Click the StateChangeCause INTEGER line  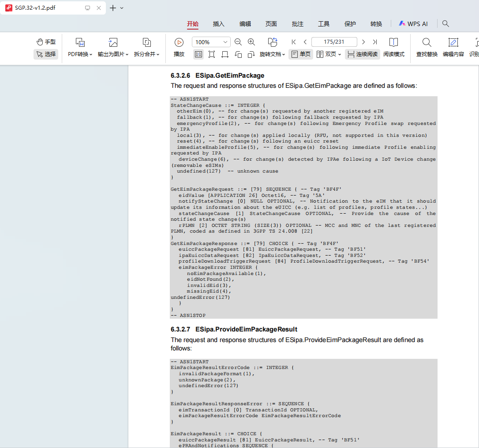click(x=218, y=105)
